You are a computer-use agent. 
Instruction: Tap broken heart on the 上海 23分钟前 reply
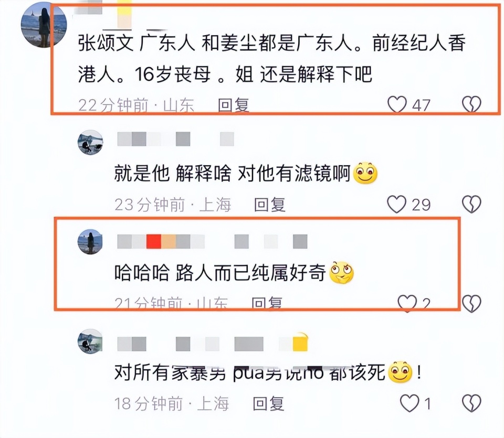[x=471, y=204]
